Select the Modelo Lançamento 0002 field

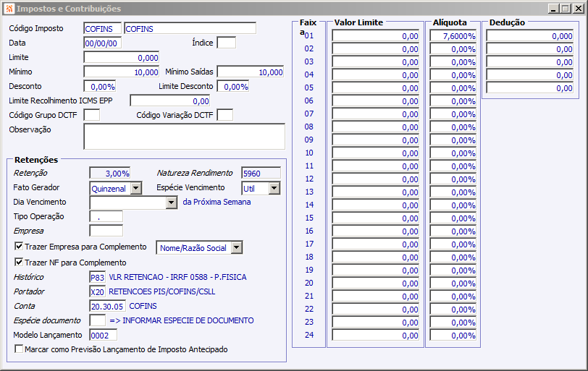(103, 335)
